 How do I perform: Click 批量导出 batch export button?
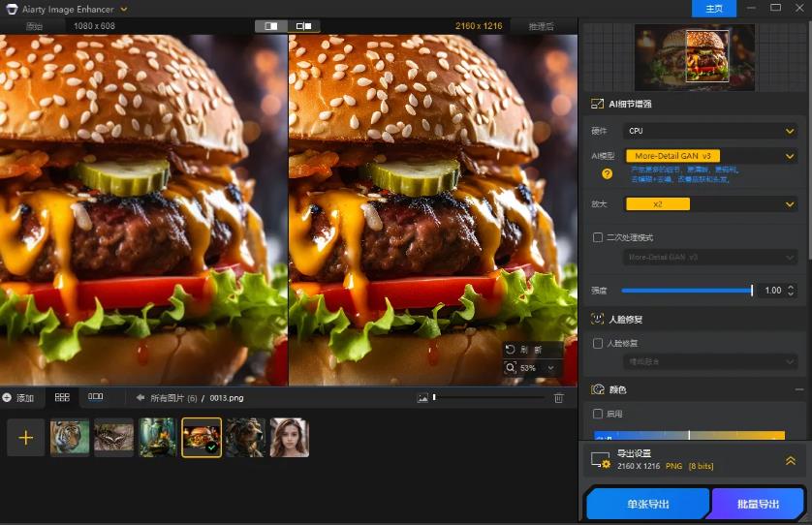pos(758,504)
